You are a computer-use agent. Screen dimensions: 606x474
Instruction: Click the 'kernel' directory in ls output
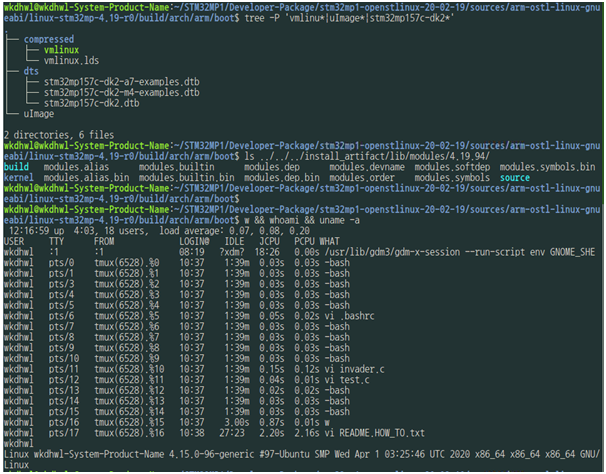(19, 177)
